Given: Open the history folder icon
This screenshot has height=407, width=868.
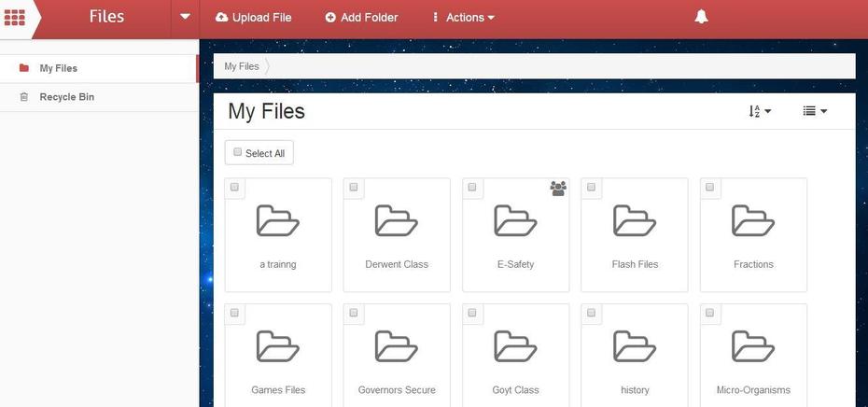Looking at the screenshot, I should pyautogui.click(x=635, y=346).
